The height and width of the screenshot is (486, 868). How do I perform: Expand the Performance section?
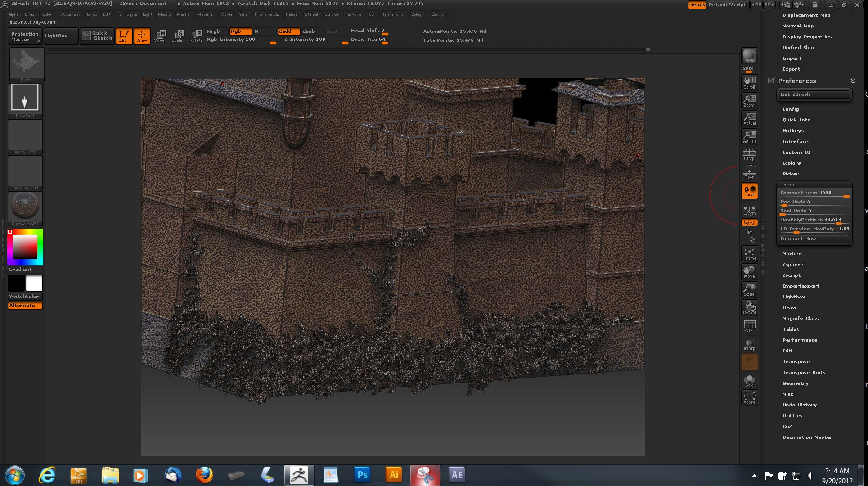[800, 340]
